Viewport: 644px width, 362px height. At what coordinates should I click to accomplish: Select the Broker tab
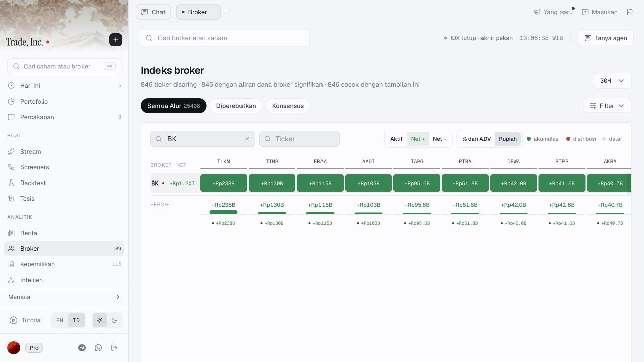pos(198,12)
